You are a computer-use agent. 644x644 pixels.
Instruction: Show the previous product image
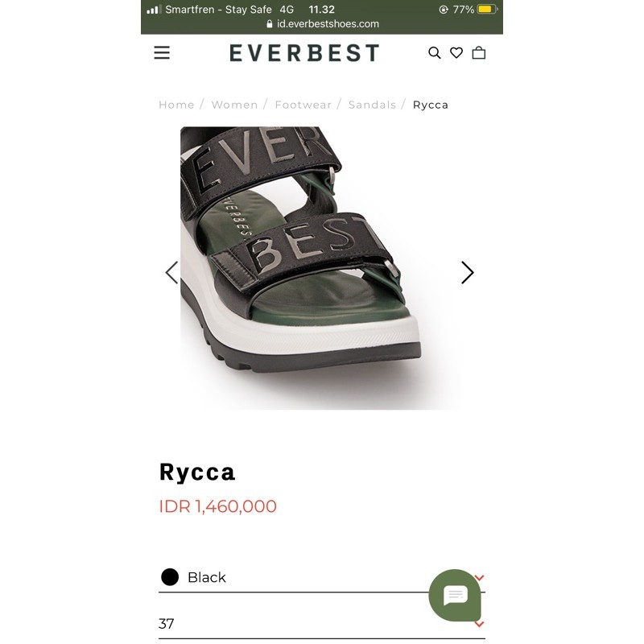(x=171, y=273)
